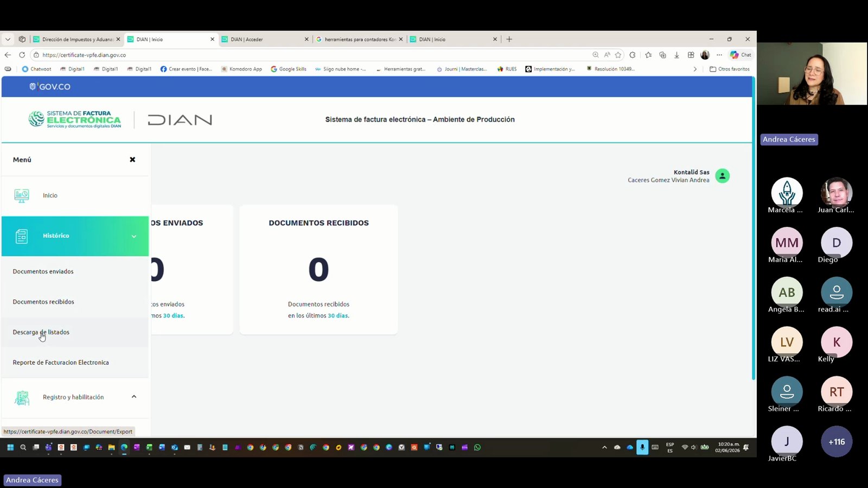This screenshot has height=488, width=868.
Task: Switch to Dirección de Impuestos y Aduanas tab
Action: coord(76,39)
